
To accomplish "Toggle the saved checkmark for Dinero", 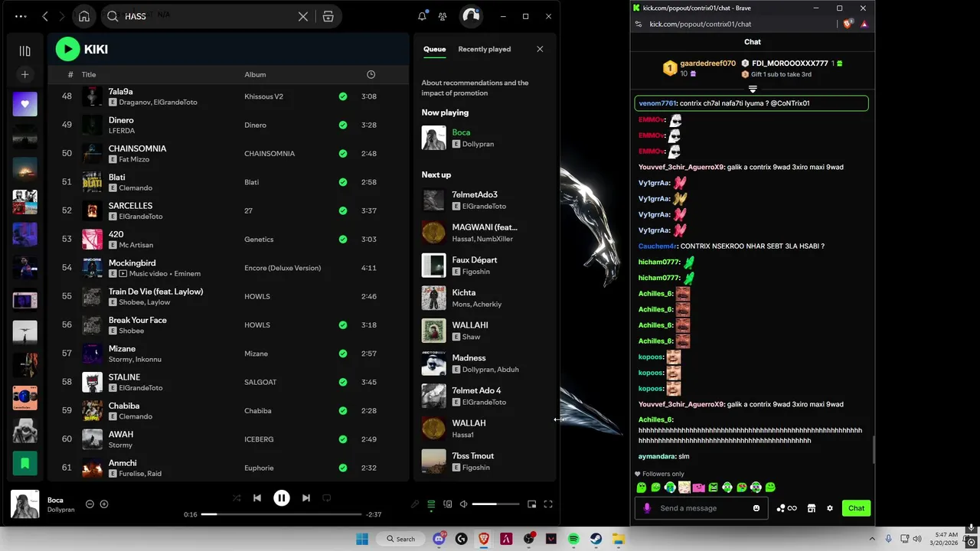I will coord(343,125).
